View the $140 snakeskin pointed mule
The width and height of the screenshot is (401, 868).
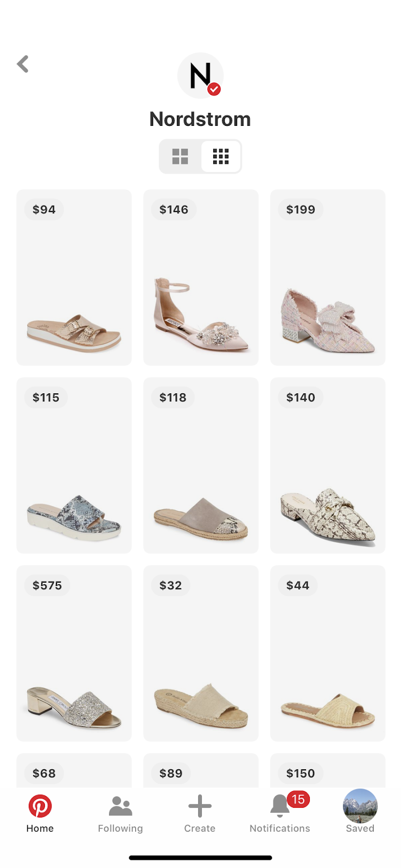pyautogui.click(x=328, y=465)
